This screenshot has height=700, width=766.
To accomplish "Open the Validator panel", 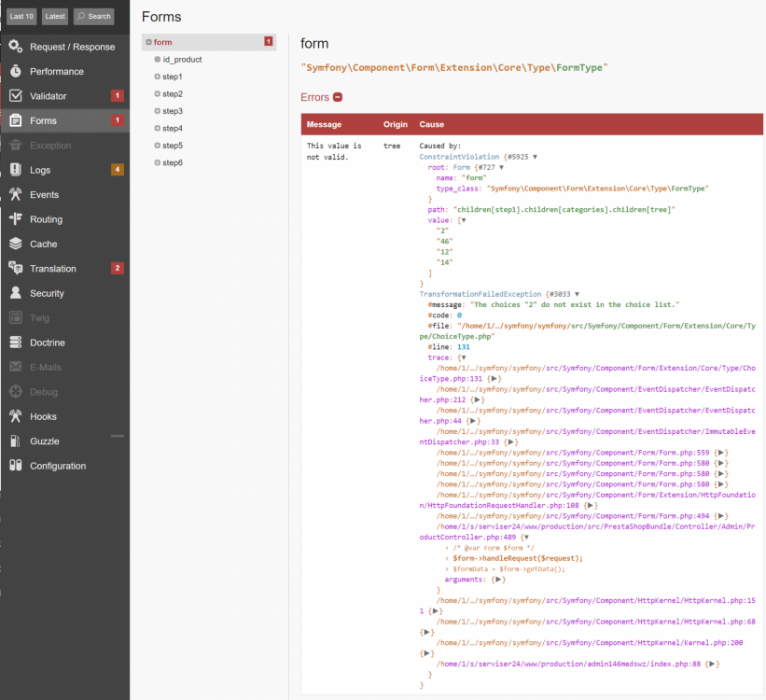I will [65, 96].
